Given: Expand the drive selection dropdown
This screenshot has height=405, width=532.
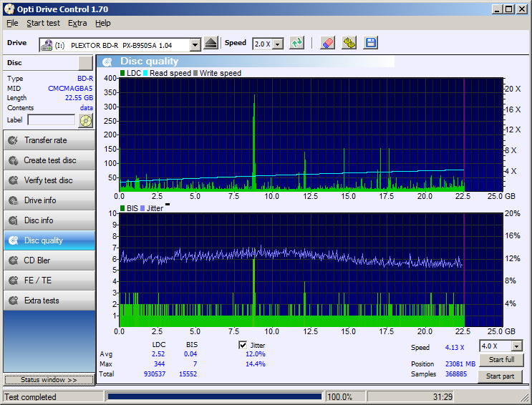Looking at the screenshot, I should coord(195,45).
